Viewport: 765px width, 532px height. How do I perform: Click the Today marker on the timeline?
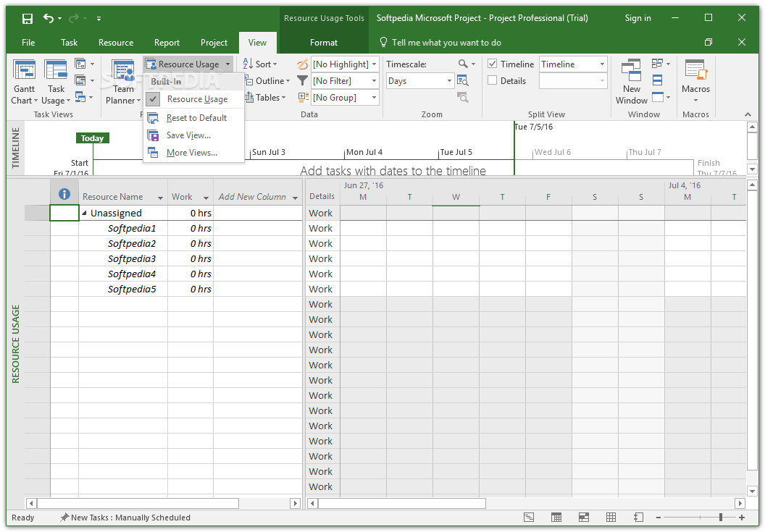(x=92, y=138)
